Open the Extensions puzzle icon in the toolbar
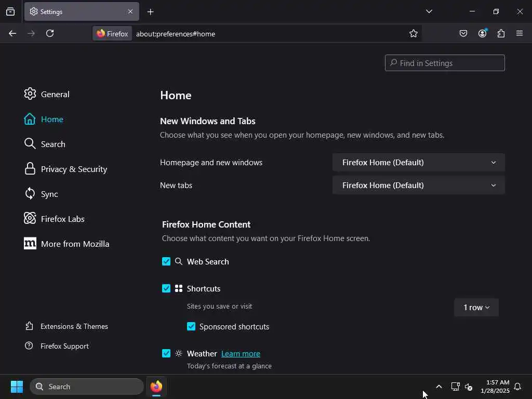532x399 pixels. (x=501, y=33)
